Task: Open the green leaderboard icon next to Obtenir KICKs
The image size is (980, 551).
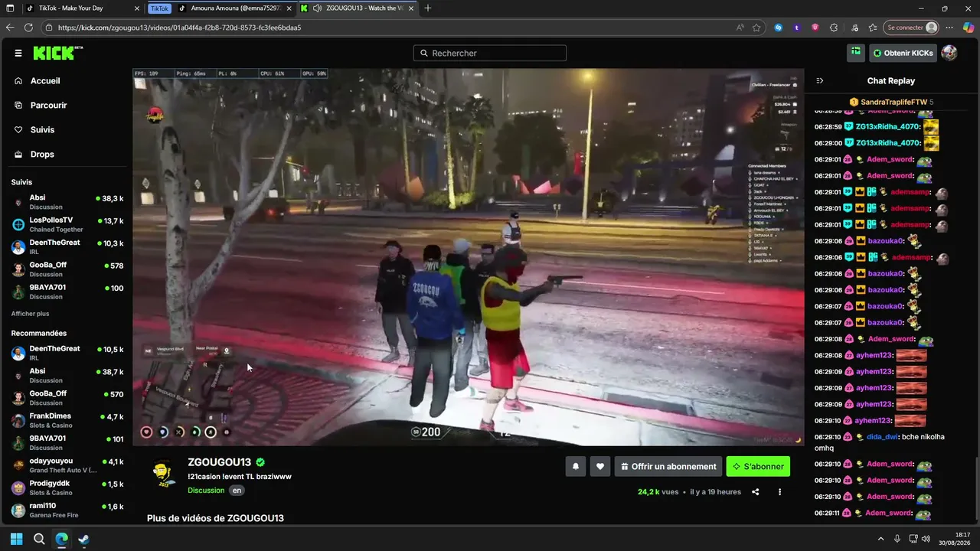Action: tap(856, 52)
